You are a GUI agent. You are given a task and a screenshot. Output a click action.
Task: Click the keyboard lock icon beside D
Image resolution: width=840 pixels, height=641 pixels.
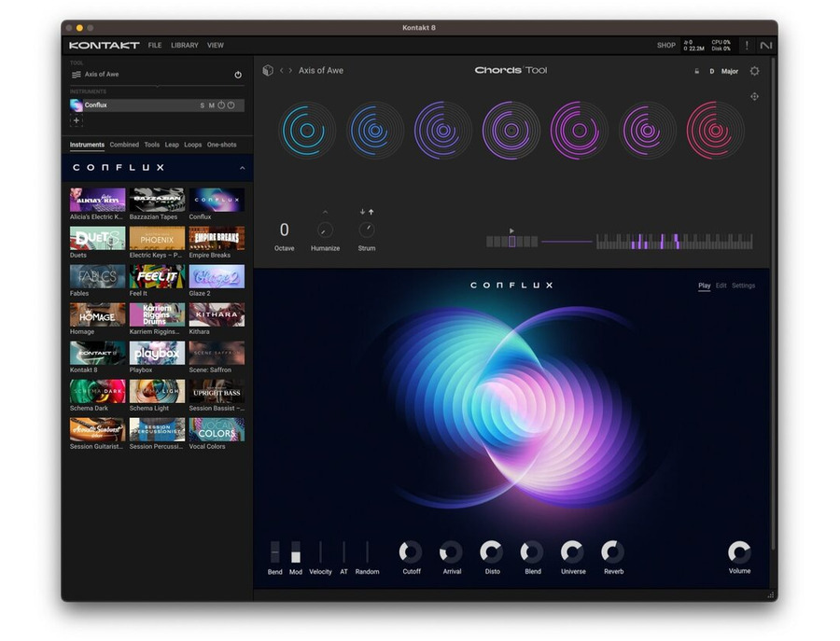pos(696,71)
